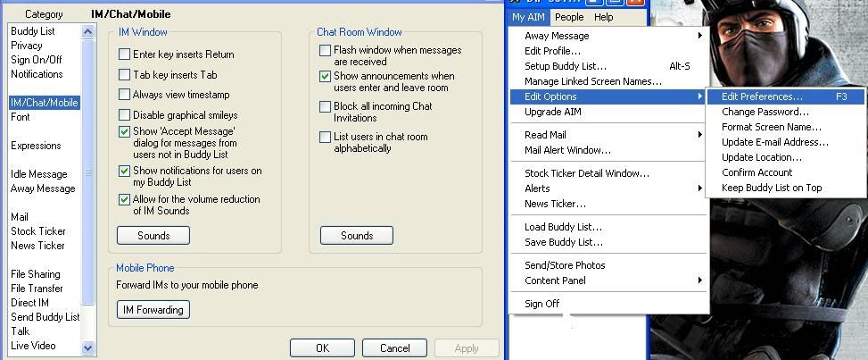
Task: Select Stock Ticker category
Action: pyautogui.click(x=37, y=231)
